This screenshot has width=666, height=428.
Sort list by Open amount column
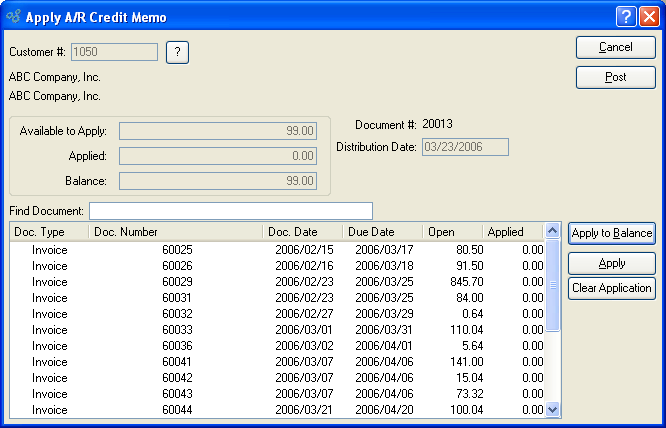click(x=452, y=232)
